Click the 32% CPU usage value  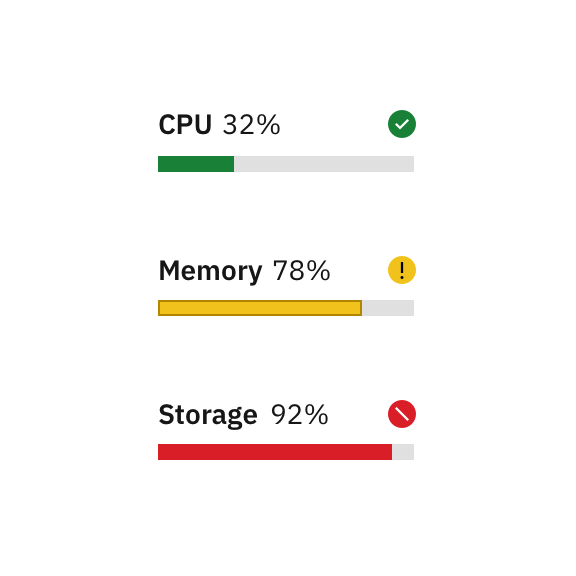click(252, 125)
